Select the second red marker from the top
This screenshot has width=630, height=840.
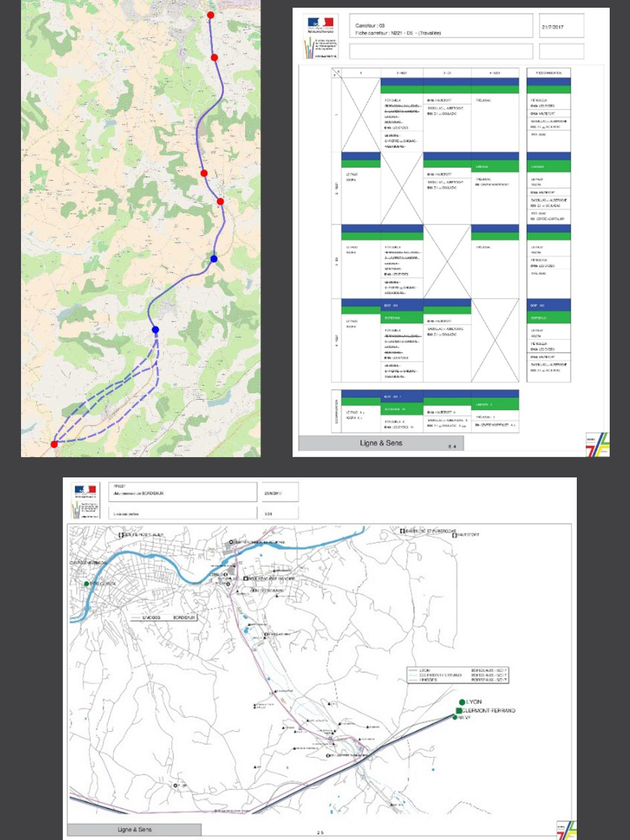215,57
